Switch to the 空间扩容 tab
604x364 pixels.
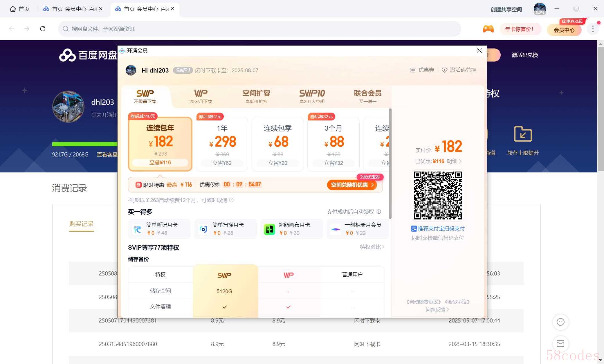click(x=256, y=97)
